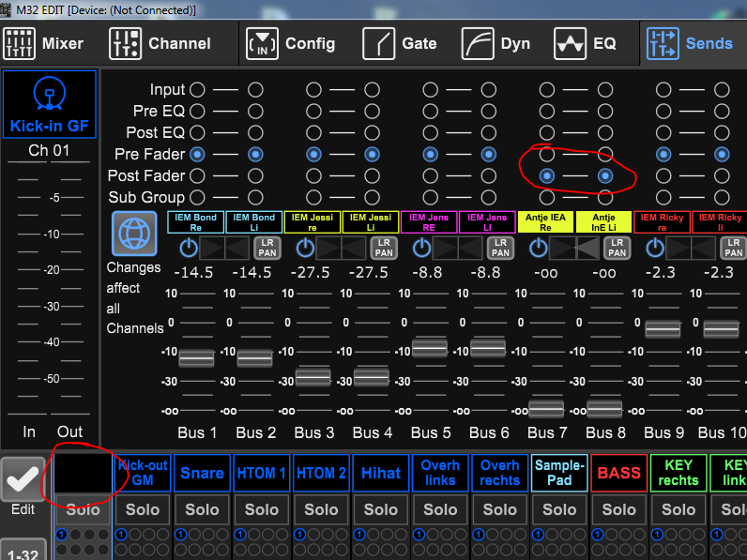747x560 pixels.
Task: Toggle the power icon for IEM Jessi send
Action: [305, 248]
